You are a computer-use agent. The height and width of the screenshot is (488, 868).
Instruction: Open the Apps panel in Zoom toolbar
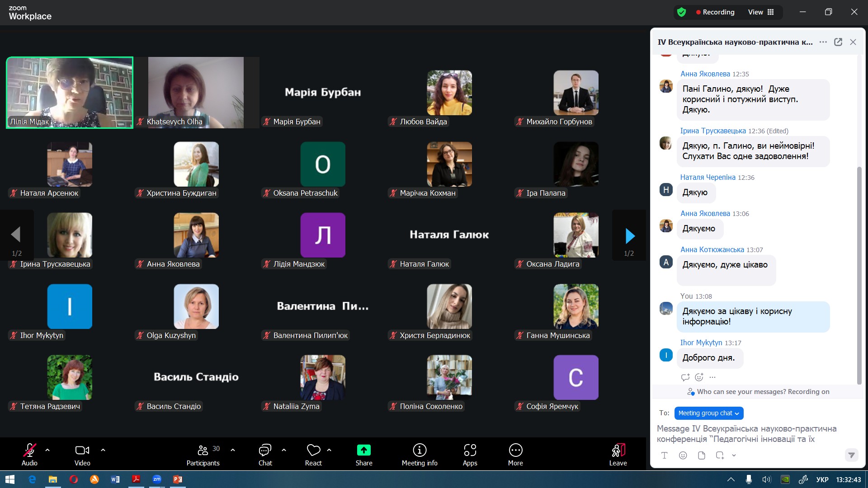pyautogui.click(x=470, y=455)
